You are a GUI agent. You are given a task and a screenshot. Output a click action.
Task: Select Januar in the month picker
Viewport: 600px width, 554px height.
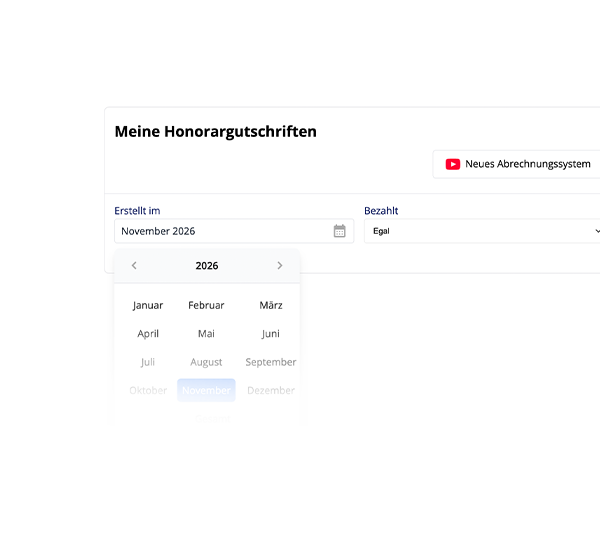click(148, 306)
